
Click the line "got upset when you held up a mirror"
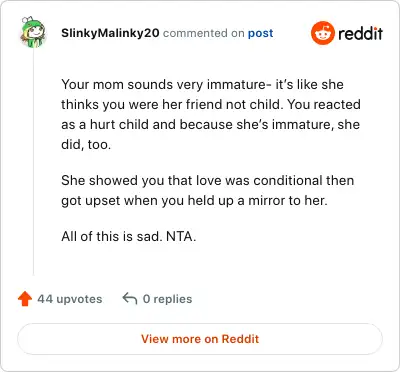[194, 201]
